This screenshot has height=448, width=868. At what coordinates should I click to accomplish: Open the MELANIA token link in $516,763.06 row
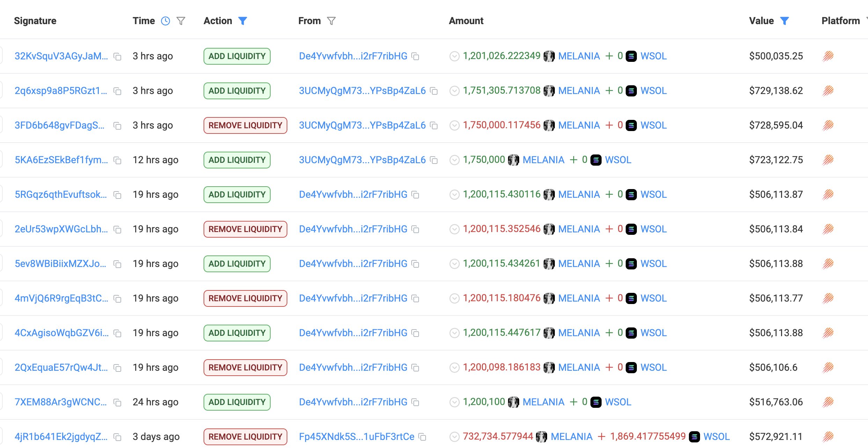tap(543, 402)
